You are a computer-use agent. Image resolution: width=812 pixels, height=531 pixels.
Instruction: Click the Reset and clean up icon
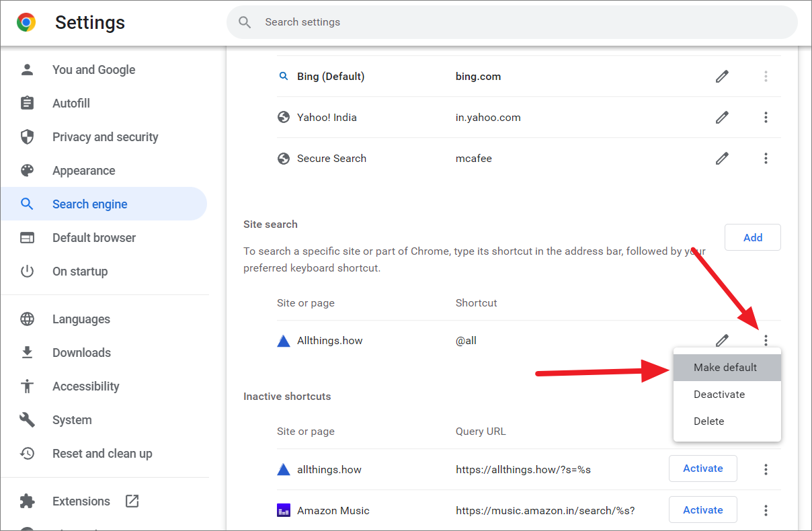pyautogui.click(x=27, y=453)
